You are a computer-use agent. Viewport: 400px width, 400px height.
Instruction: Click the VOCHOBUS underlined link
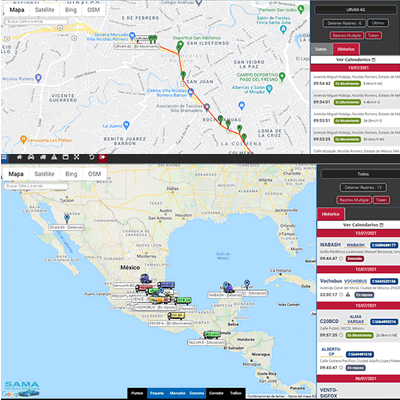355,281
